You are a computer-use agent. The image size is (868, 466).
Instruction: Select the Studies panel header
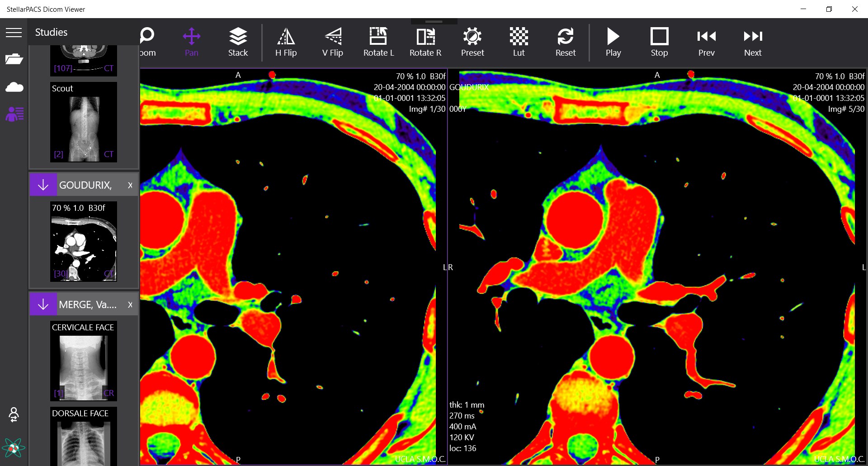tap(51, 32)
